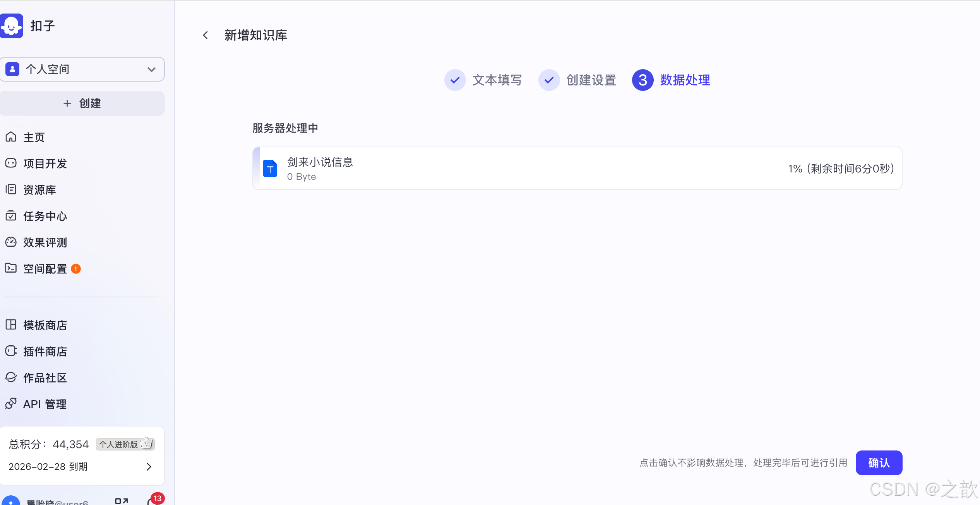
Task: Open 效果评测
Action: pyautogui.click(x=45, y=242)
